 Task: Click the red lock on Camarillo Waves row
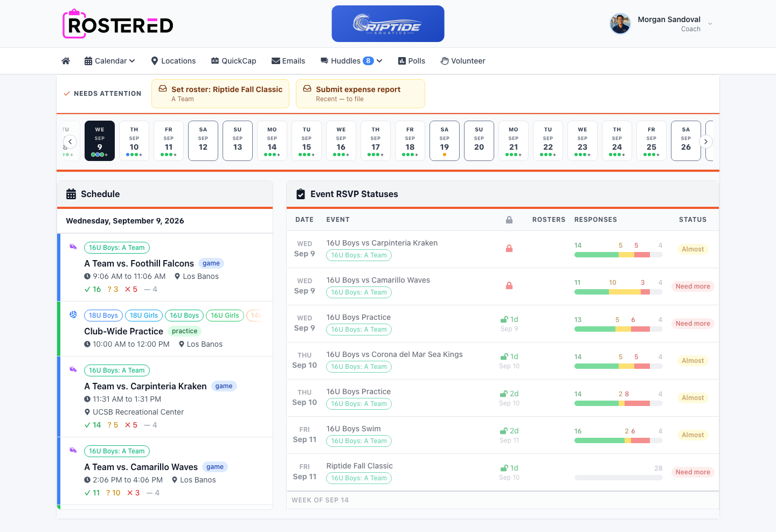(509, 286)
